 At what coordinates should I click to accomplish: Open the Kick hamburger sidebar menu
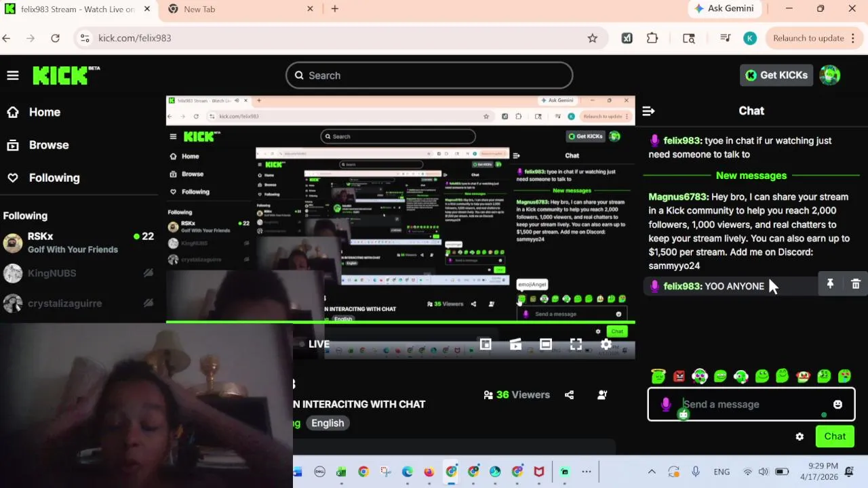click(x=13, y=75)
